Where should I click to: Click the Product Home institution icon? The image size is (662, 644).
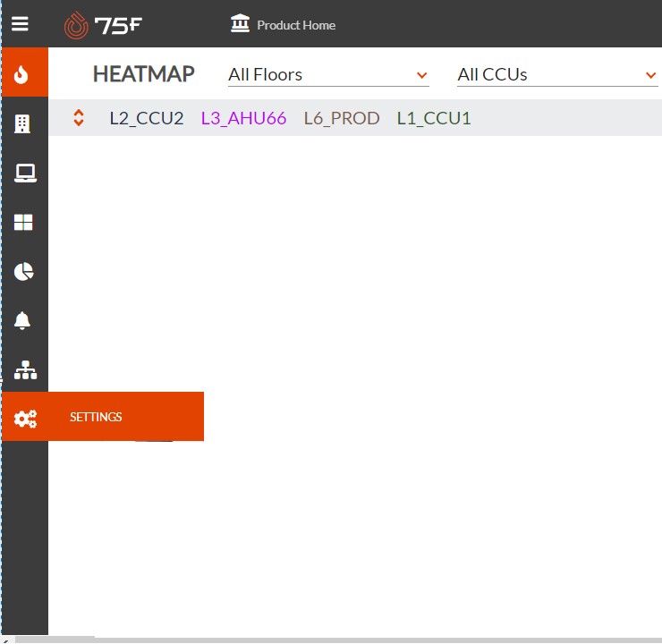pyautogui.click(x=240, y=23)
